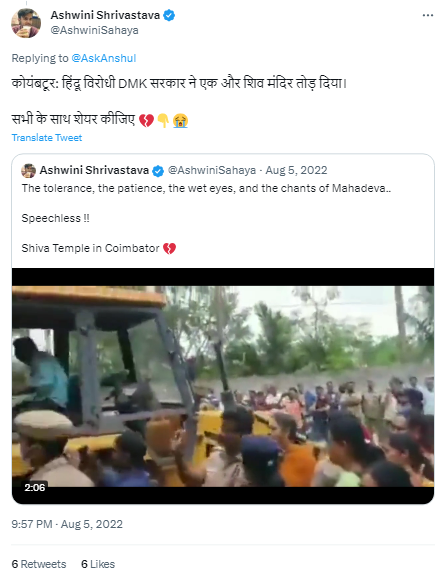Open the three-dot more options menu
This screenshot has height=573, width=444.
[x=428, y=15]
